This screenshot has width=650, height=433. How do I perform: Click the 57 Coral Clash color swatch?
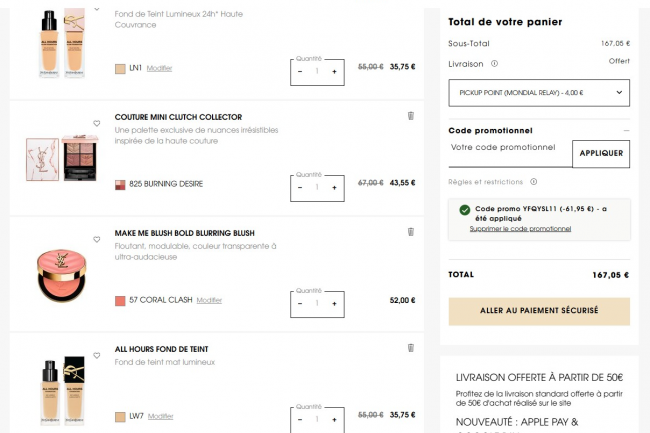click(x=120, y=300)
